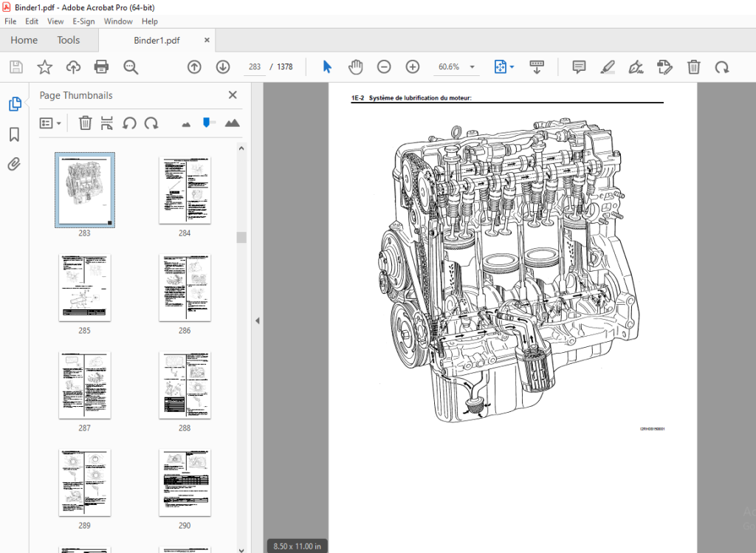Select the Binder1.pdf document tab

[157, 40]
